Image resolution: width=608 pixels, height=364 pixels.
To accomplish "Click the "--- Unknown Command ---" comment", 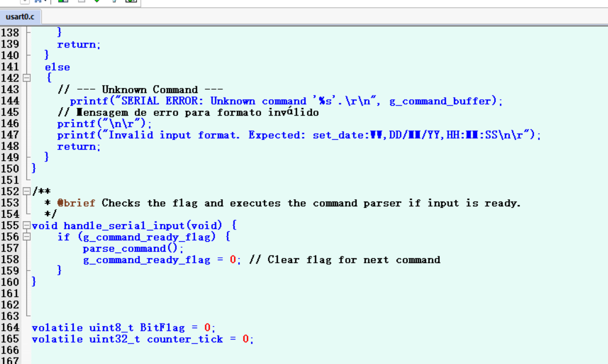I will [140, 90].
